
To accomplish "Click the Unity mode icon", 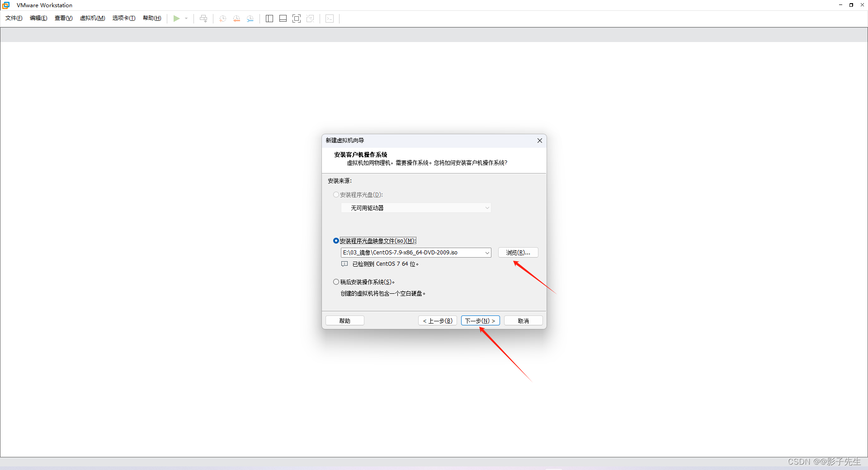I will coord(310,19).
